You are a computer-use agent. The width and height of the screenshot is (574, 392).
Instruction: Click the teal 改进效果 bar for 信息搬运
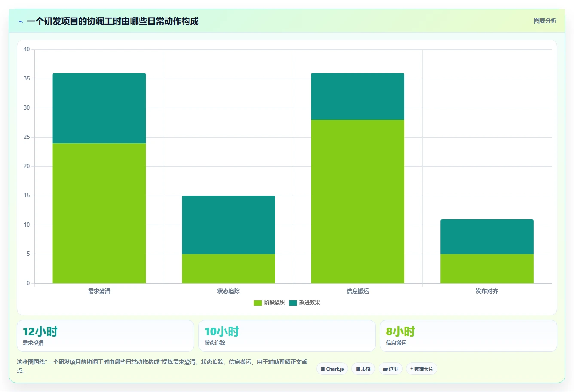click(357, 96)
